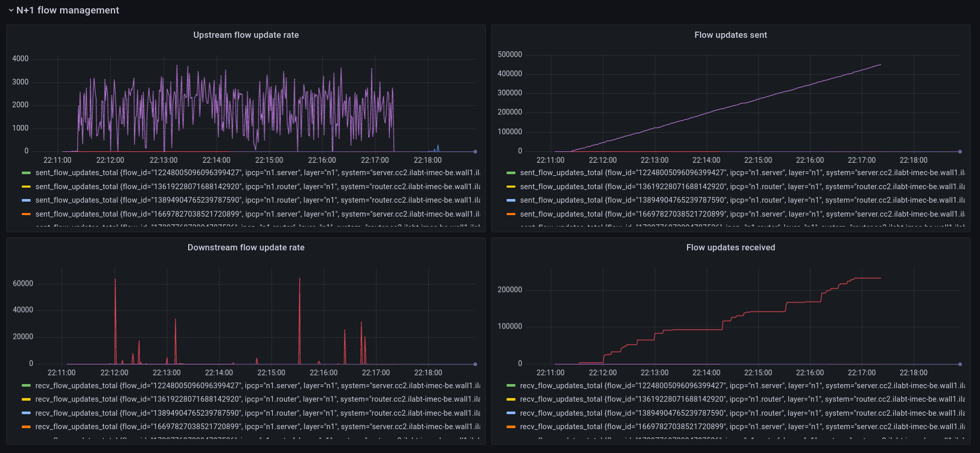This screenshot has height=453, width=980.
Task: Click orange legend color swatch in Flow updates sent
Action: click(x=511, y=214)
